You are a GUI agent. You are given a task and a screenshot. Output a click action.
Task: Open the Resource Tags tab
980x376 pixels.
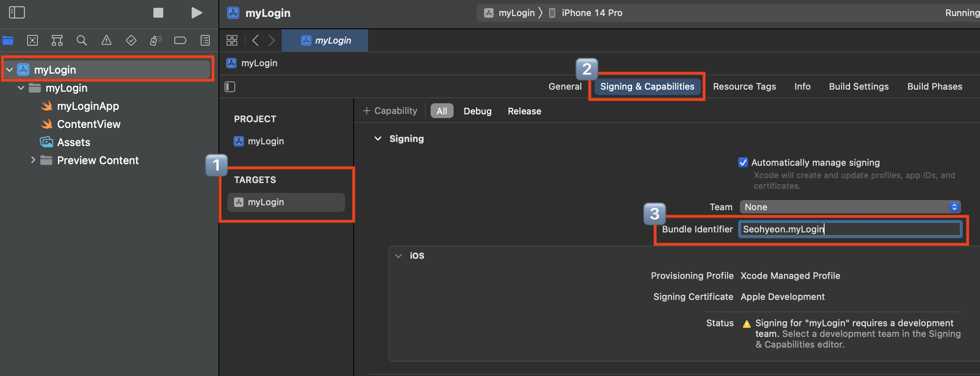pyautogui.click(x=744, y=86)
